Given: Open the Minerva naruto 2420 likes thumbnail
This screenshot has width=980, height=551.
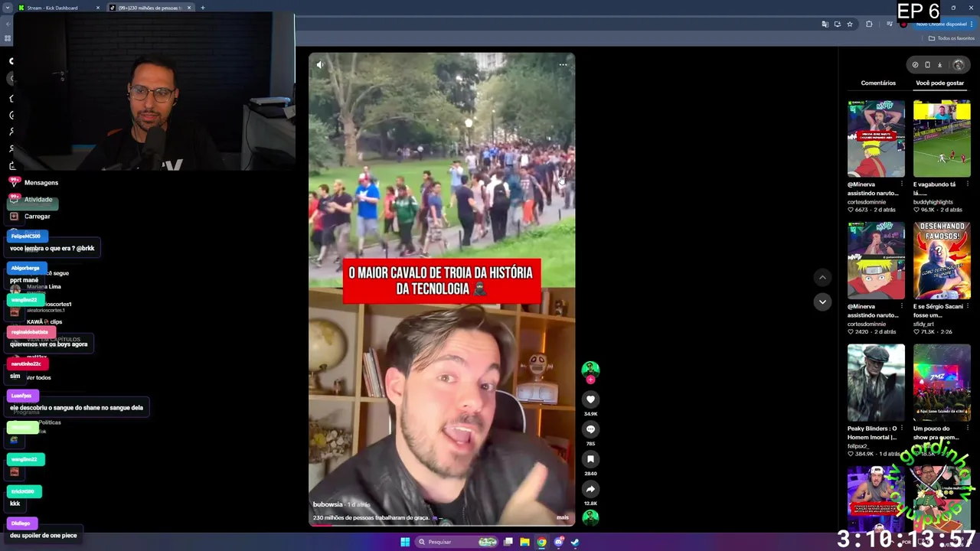Looking at the screenshot, I should point(876,261).
